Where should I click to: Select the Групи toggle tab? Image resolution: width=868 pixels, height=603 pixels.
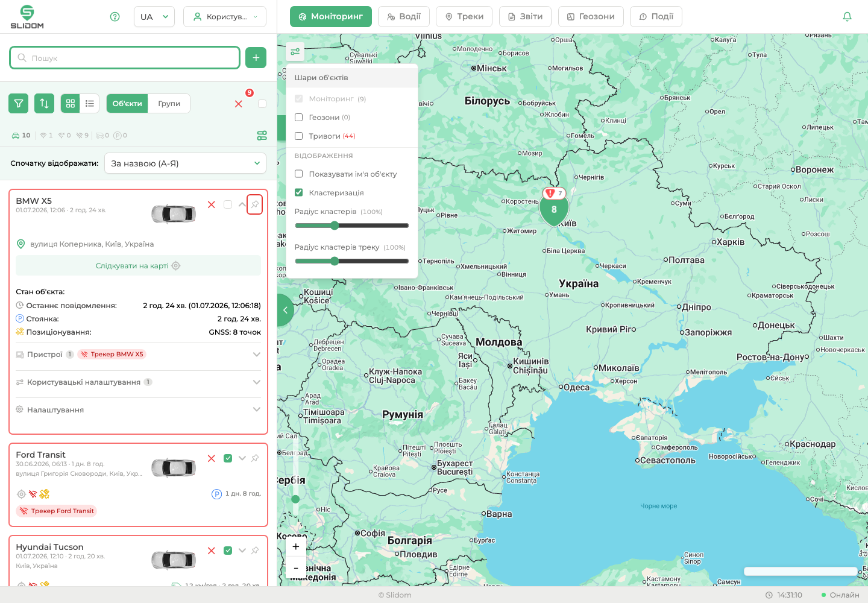click(x=169, y=104)
